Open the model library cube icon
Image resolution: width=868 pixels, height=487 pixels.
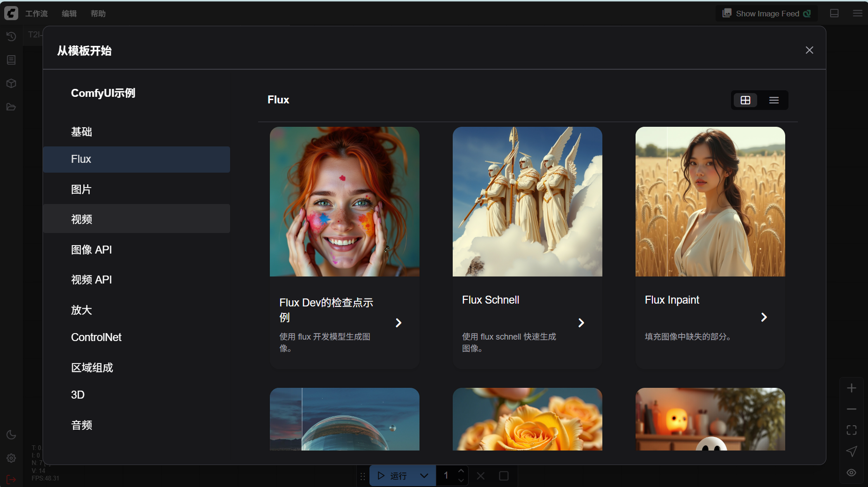(x=11, y=83)
